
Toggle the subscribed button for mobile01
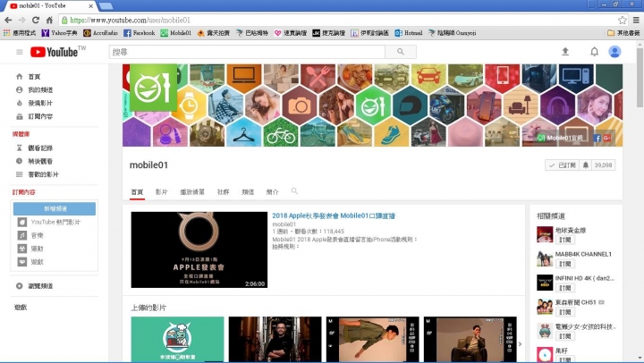563,165
